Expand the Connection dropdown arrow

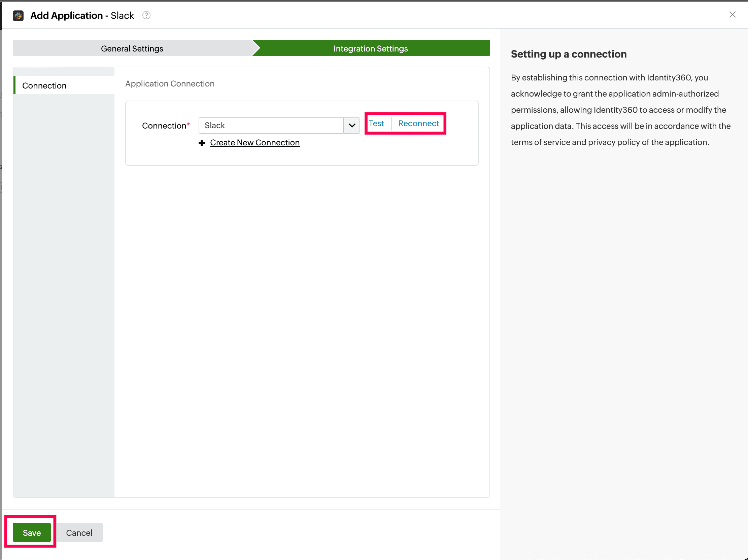point(352,126)
